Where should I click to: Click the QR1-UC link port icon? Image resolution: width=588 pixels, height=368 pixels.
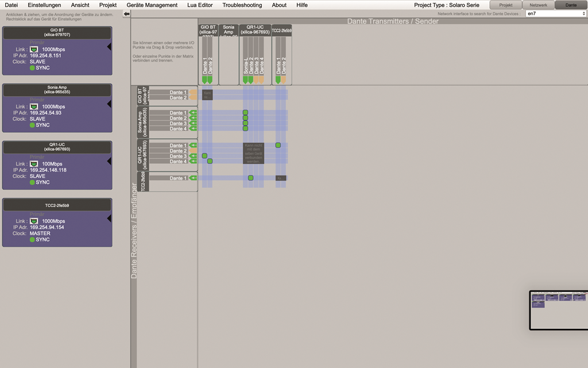pyautogui.click(x=34, y=164)
